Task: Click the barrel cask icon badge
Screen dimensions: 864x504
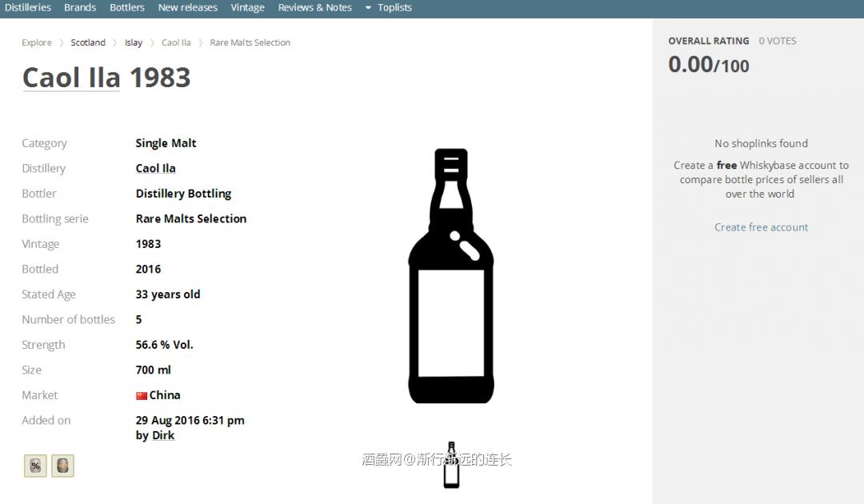Action: point(62,466)
